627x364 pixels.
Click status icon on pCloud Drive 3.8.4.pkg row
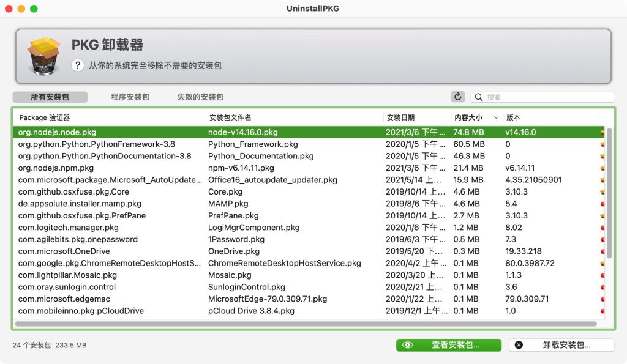pos(603,311)
